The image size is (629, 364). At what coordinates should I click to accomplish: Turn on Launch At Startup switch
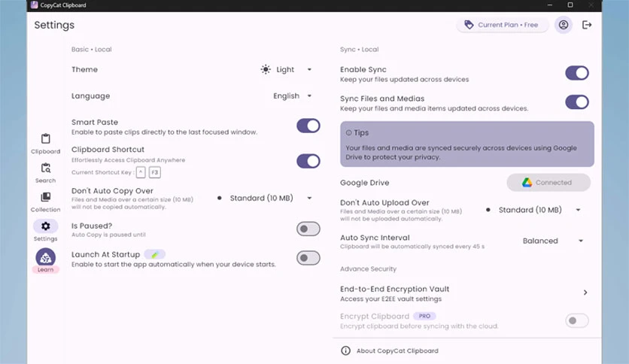pyautogui.click(x=308, y=258)
